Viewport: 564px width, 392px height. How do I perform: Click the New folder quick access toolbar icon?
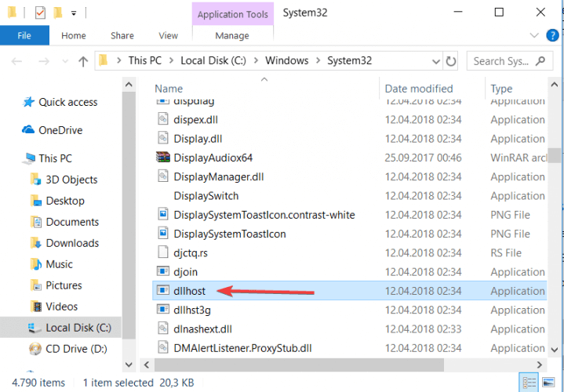point(57,13)
